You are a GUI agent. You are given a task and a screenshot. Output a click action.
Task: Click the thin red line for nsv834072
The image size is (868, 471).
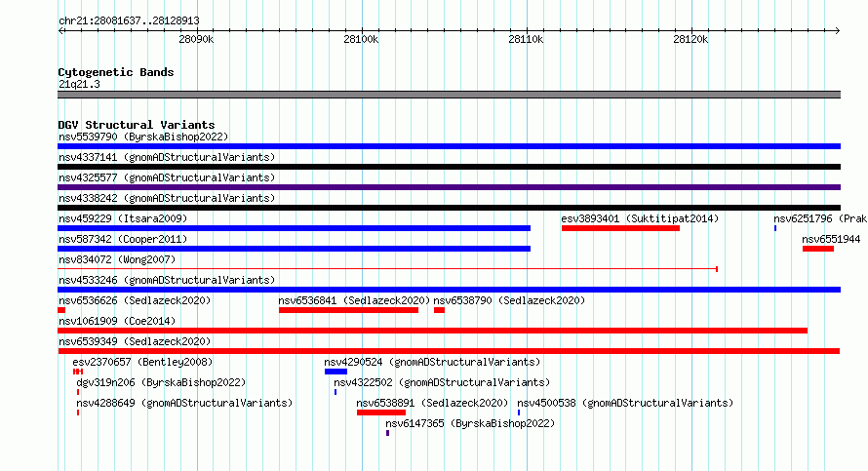(387, 269)
